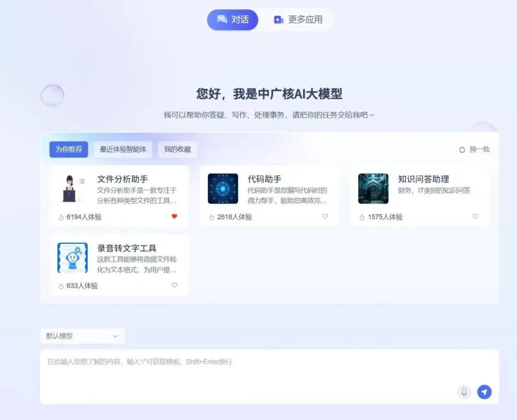Click chevron arrow in 默认模型 selector
Viewport: 517px width, 420px height.
115,336
